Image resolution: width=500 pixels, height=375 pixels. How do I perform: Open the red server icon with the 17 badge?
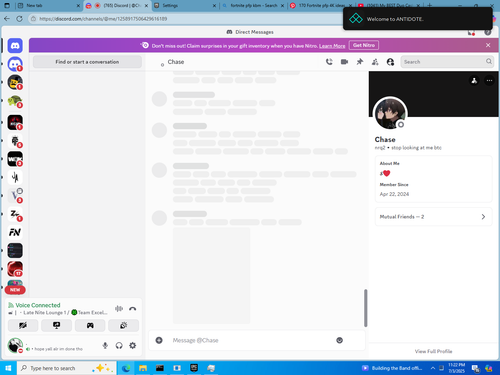coord(15,269)
